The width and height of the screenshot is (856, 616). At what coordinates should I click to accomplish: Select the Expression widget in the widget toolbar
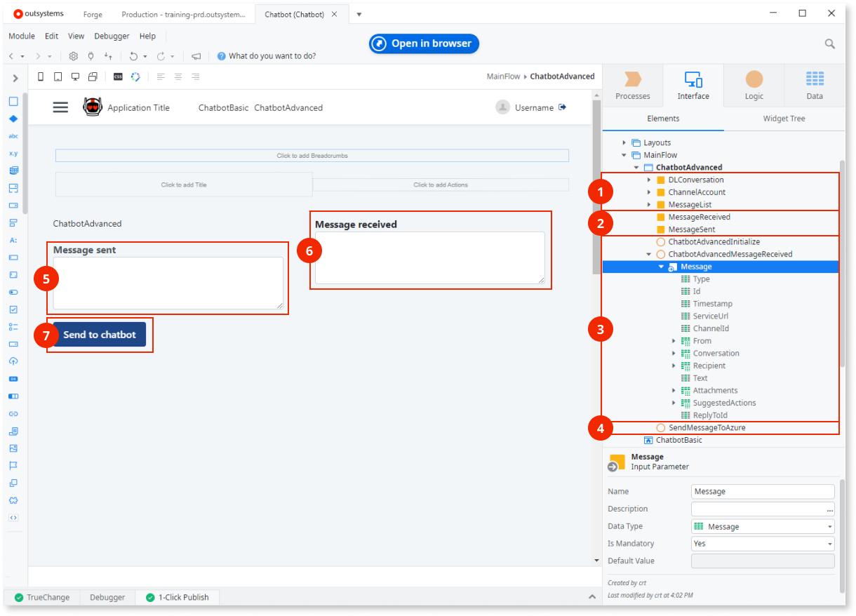13,153
